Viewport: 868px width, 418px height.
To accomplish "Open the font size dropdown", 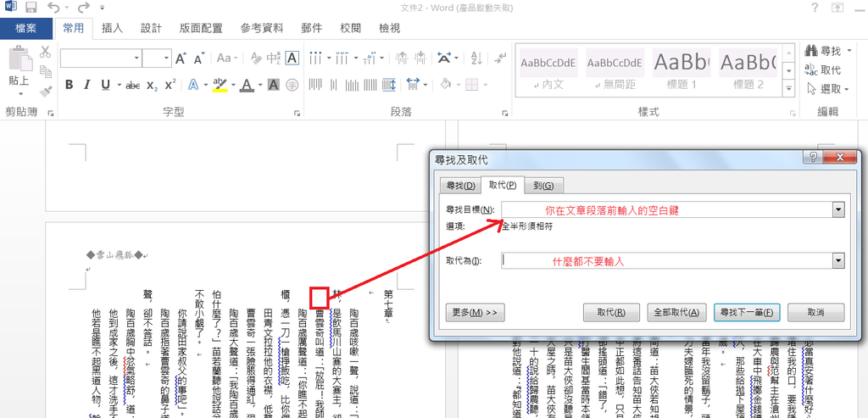I will (167, 58).
